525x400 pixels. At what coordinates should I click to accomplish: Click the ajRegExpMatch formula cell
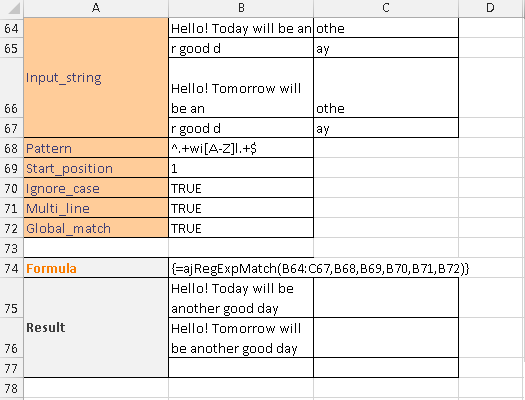click(241, 268)
